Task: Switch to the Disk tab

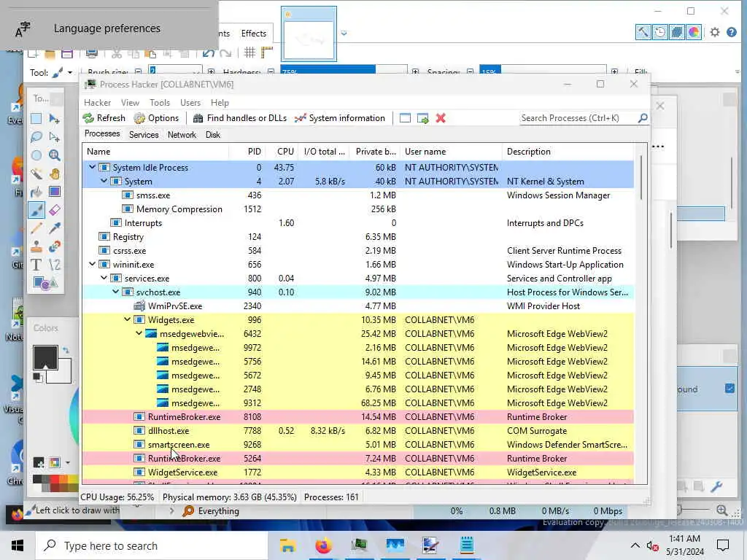Action: [x=213, y=135]
